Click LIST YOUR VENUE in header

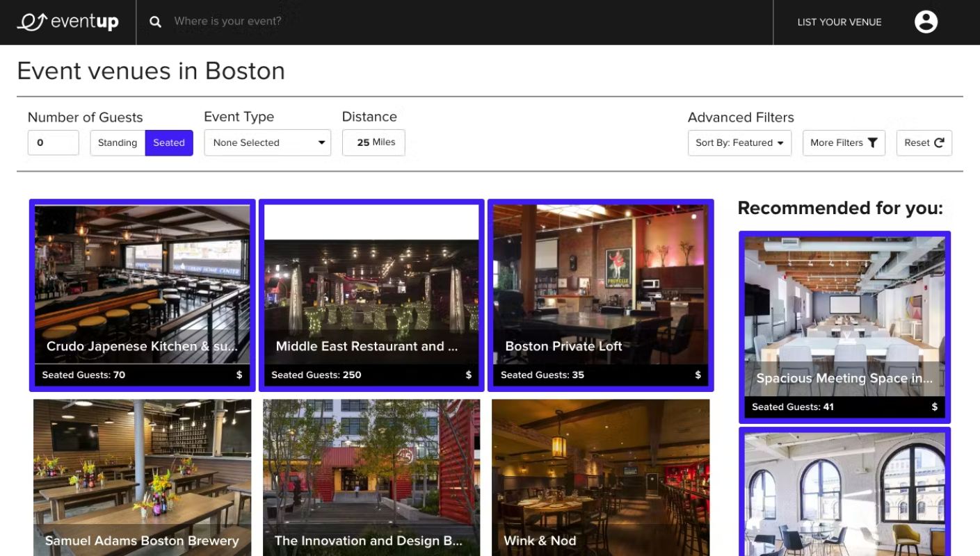click(840, 22)
